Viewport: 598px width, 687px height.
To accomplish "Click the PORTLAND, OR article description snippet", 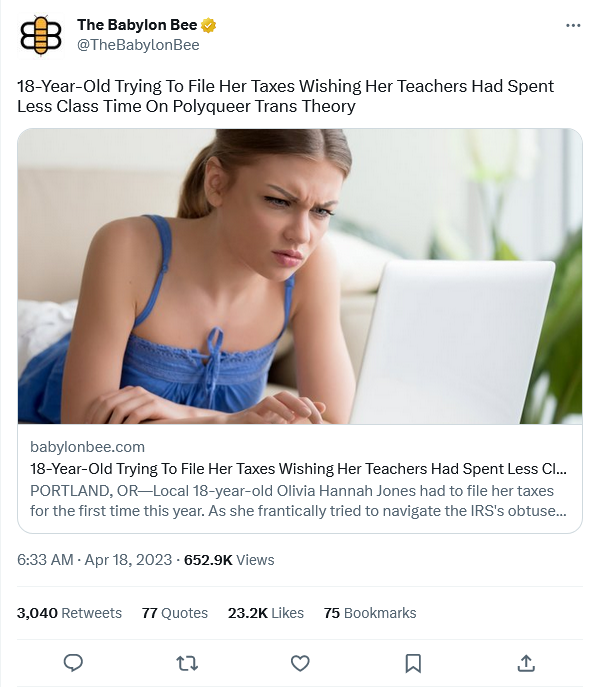I will click(x=298, y=501).
